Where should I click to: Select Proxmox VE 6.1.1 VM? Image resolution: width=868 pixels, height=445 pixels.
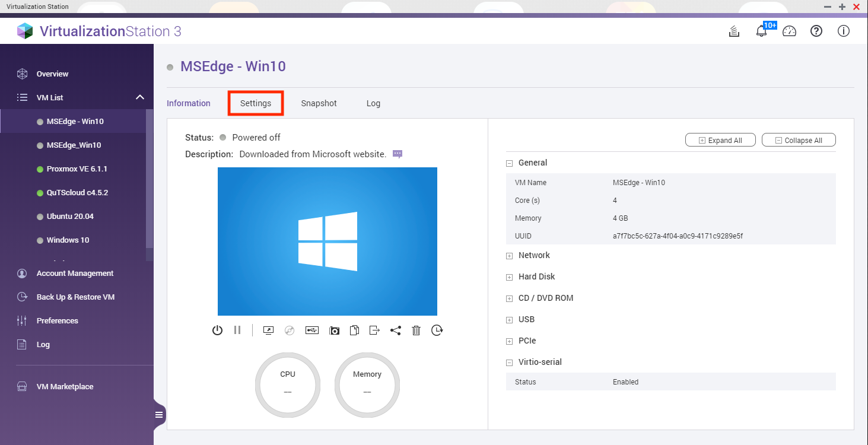(x=77, y=169)
